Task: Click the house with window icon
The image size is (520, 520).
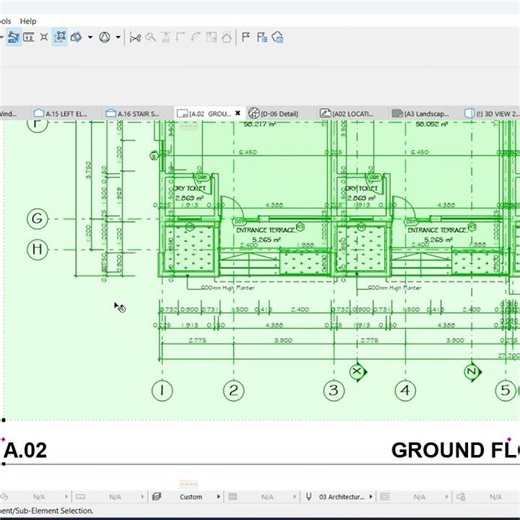Action: [x=277, y=37]
